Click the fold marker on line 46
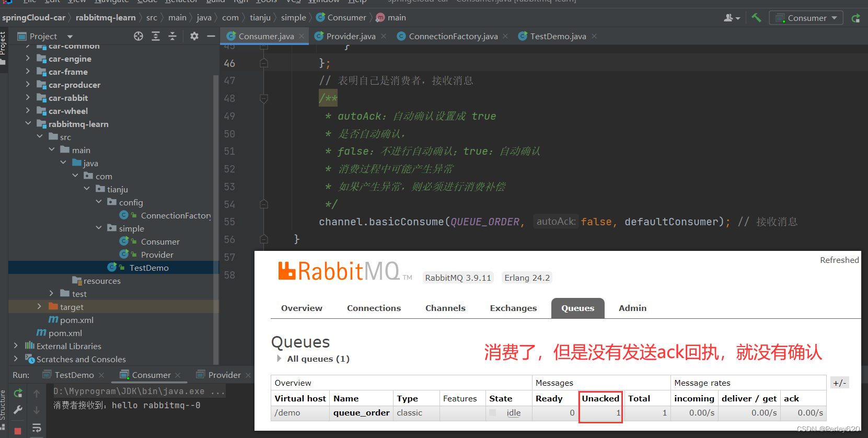This screenshot has width=868, height=438. point(264,63)
